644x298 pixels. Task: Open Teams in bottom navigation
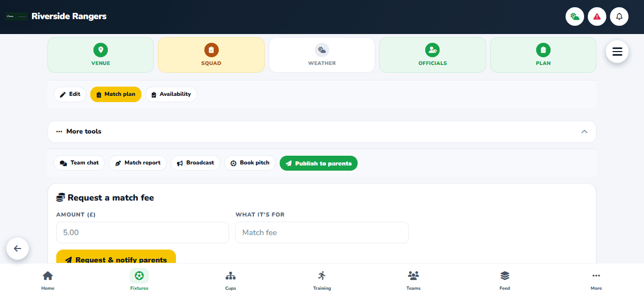point(413,280)
